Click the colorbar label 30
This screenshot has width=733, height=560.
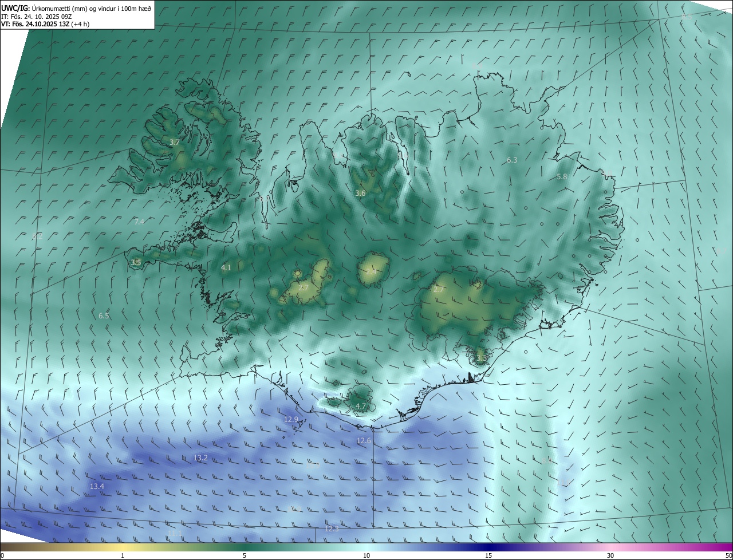point(610,555)
